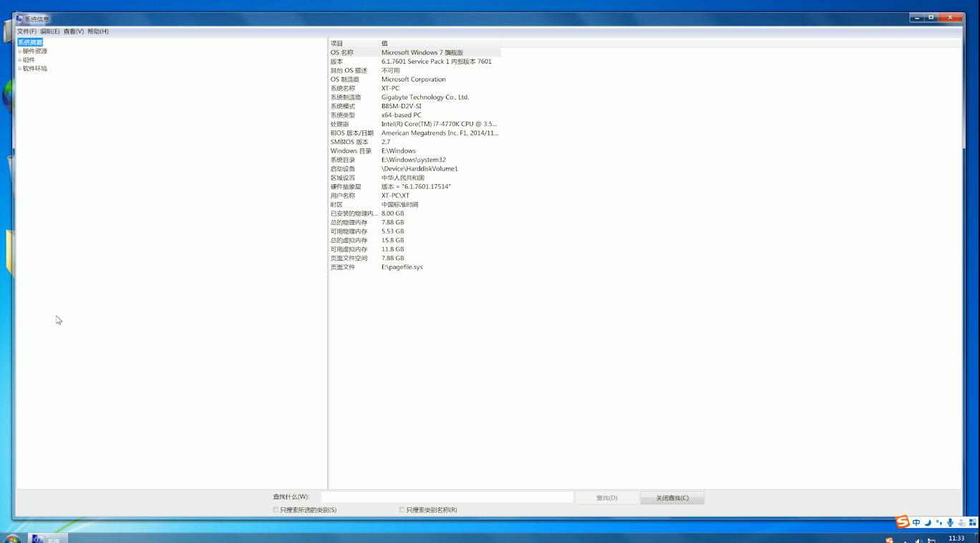Viewport: 980px width, 543px height.
Task: Toggle the Sogou moon half-width icon
Action: point(928,523)
